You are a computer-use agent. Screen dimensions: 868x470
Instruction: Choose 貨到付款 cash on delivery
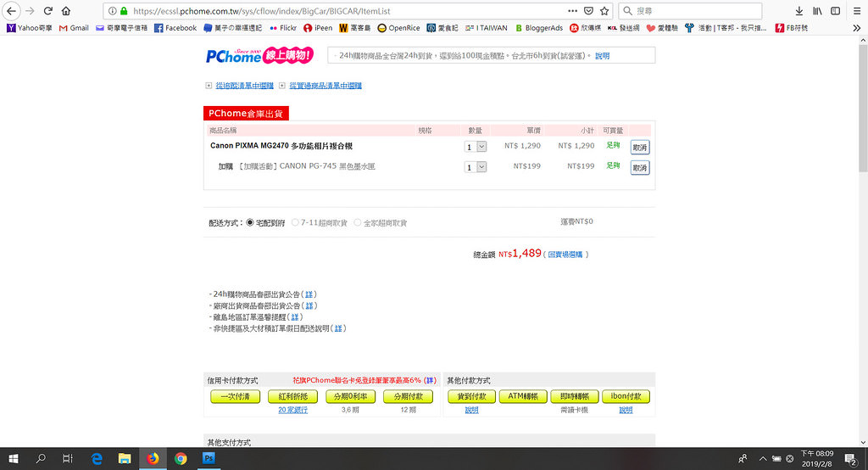click(471, 396)
